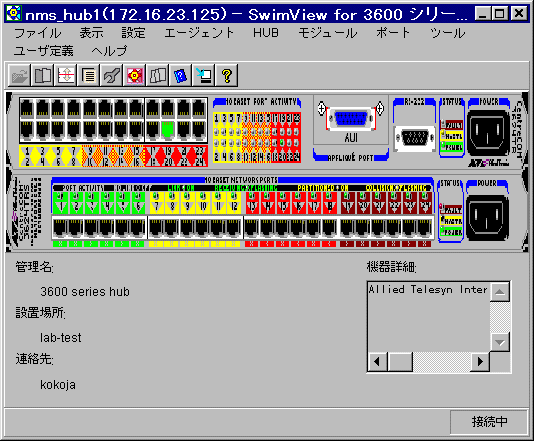
Task: Click the SwimView system icon in title bar
Action: [14, 14]
